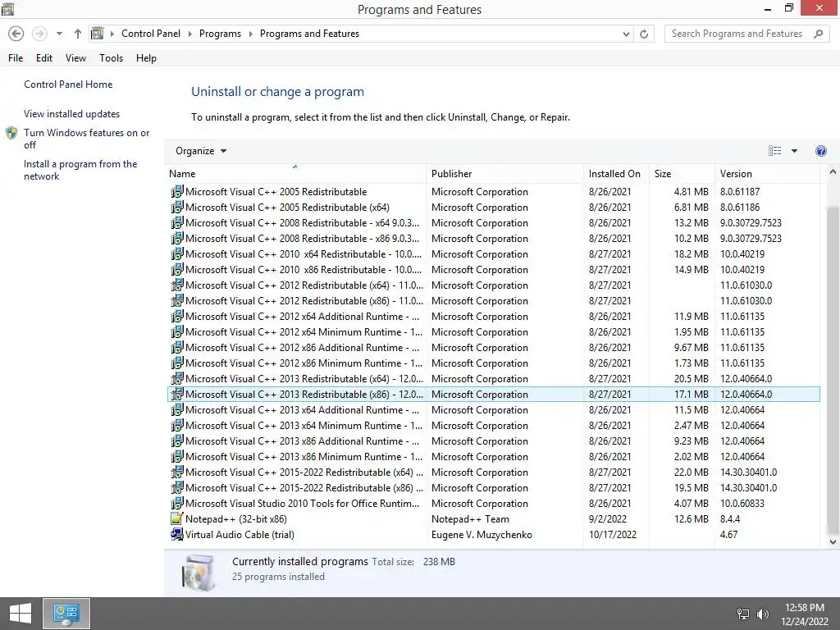Image resolution: width=840 pixels, height=630 pixels.
Task: Select Visual C++ 2008 Redistributable - x86 entry
Action: pos(493,238)
